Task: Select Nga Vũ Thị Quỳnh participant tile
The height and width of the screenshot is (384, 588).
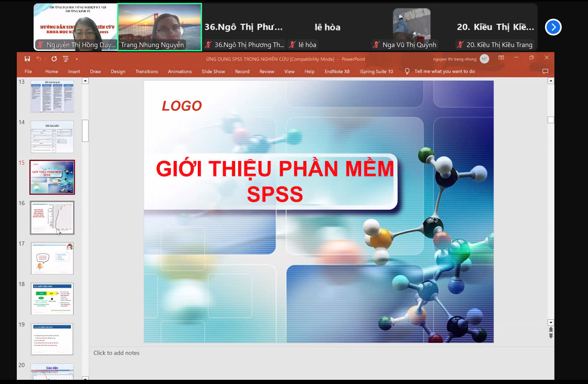Action: [x=412, y=27]
